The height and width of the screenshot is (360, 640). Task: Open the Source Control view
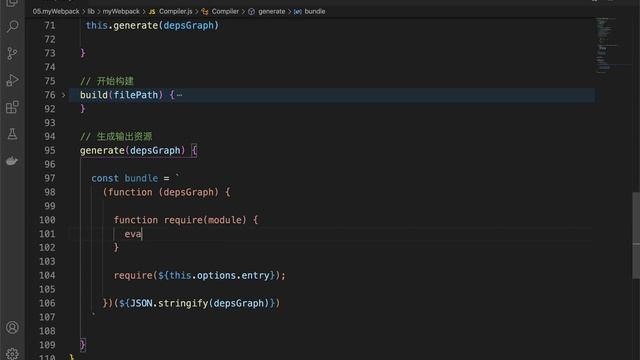12,53
